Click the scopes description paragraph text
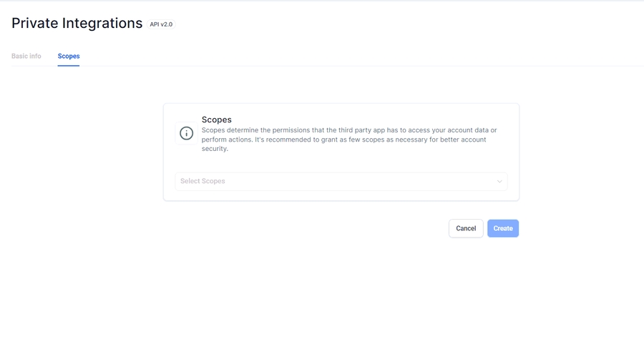This screenshot has width=644, height=347. 349,140
